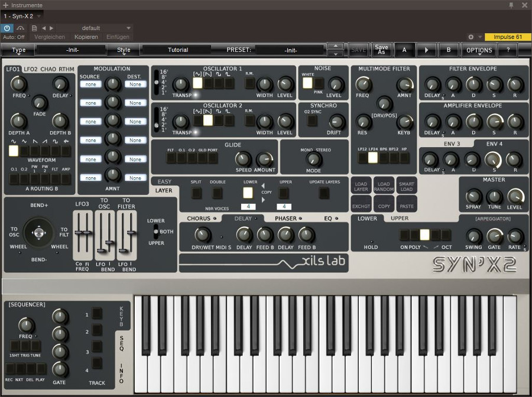Go to previous host preset arrow
Viewport: 532px width, 397px height.
coord(43,28)
